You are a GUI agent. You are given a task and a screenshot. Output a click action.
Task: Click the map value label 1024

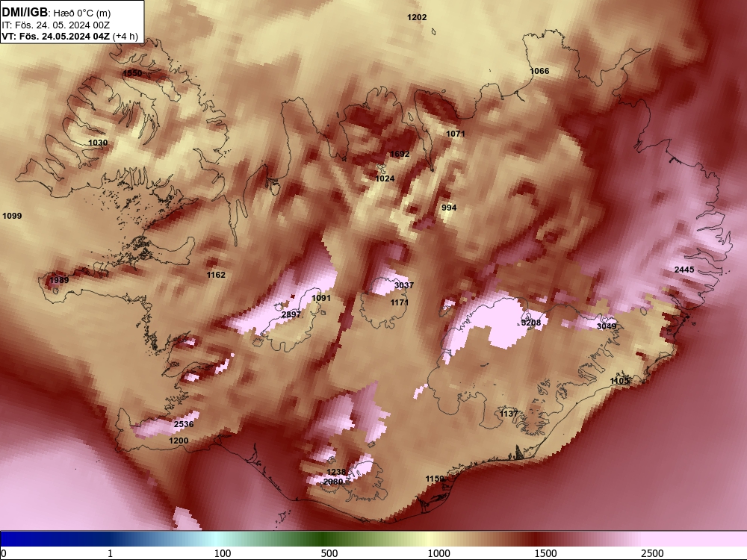click(x=385, y=178)
